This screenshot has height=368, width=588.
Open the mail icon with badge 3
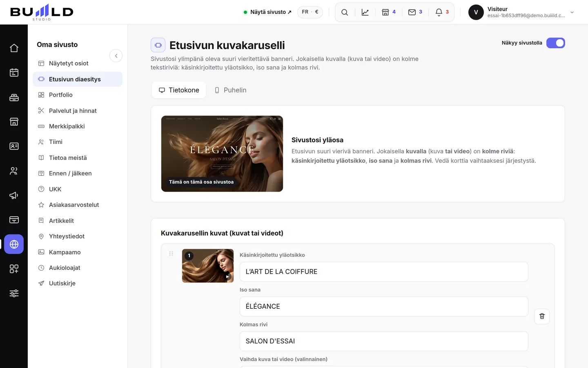coord(415,12)
